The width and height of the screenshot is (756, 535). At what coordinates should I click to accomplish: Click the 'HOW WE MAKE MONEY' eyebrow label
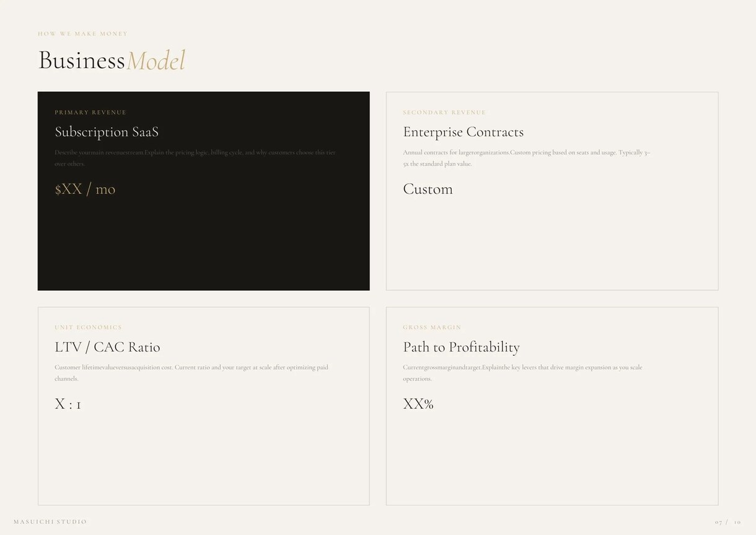tap(83, 34)
